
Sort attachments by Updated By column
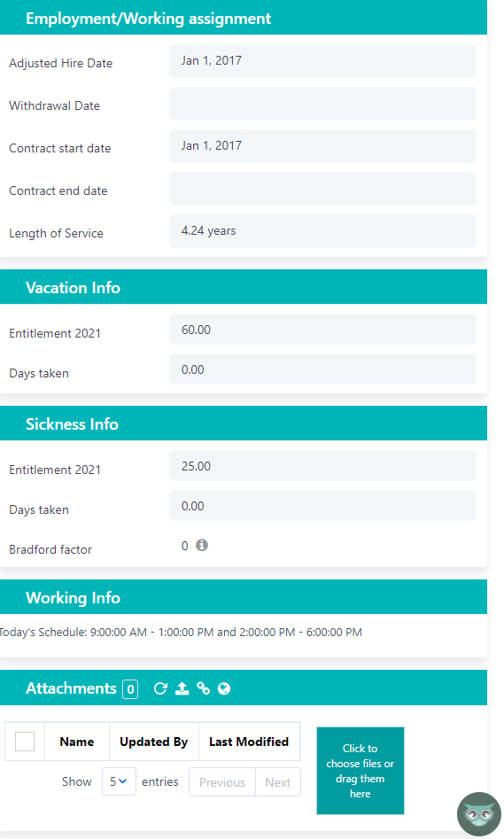tap(153, 742)
